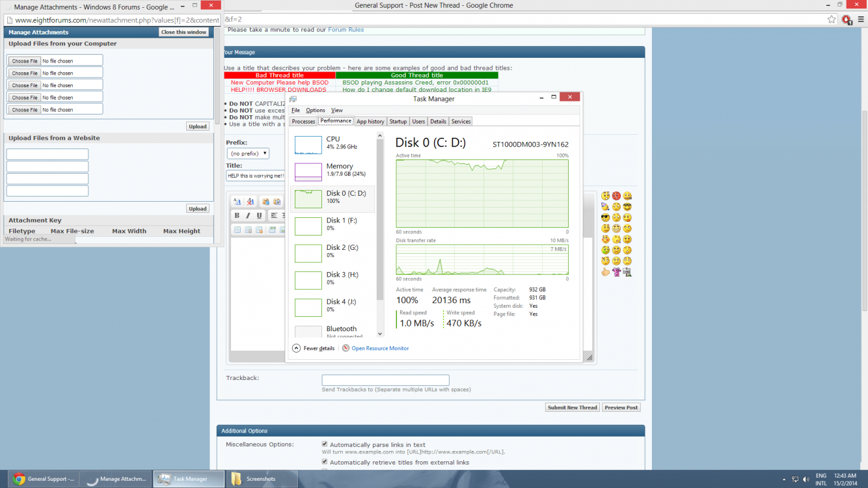Click the Close this window button
Screen dimensions: 868x488
point(184,32)
